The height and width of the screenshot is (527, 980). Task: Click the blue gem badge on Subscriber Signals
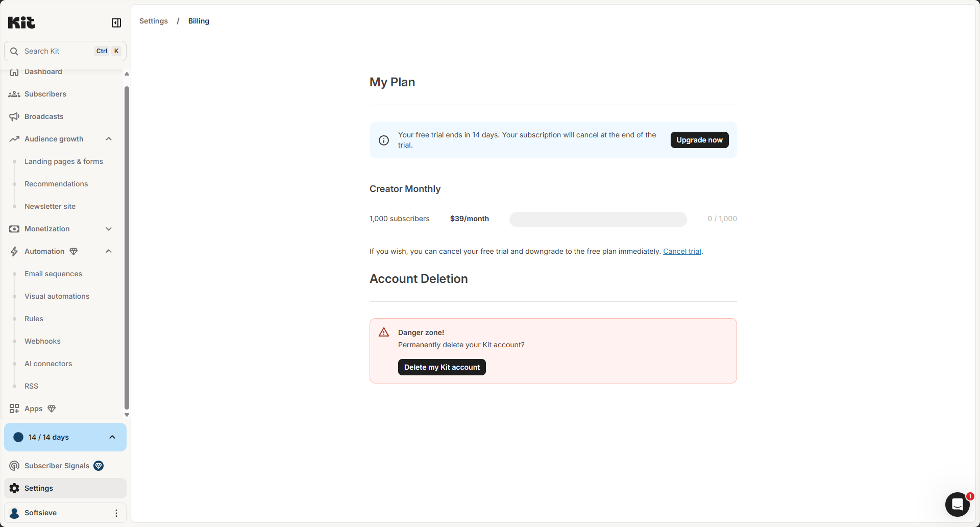(x=99, y=466)
